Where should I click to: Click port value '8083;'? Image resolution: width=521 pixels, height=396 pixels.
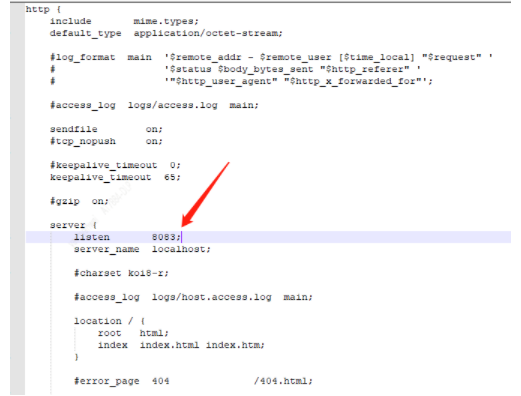[x=166, y=237]
